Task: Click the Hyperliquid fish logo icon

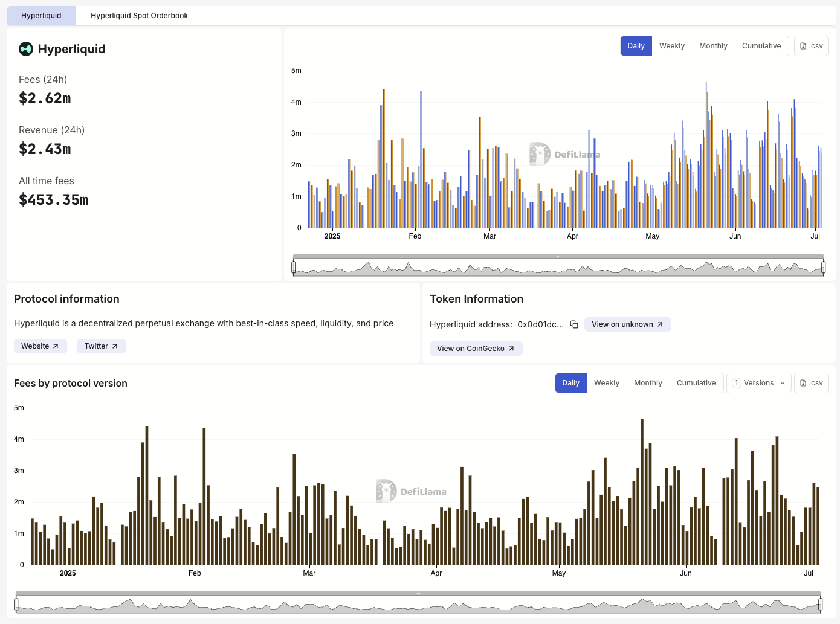Action: [x=25, y=49]
